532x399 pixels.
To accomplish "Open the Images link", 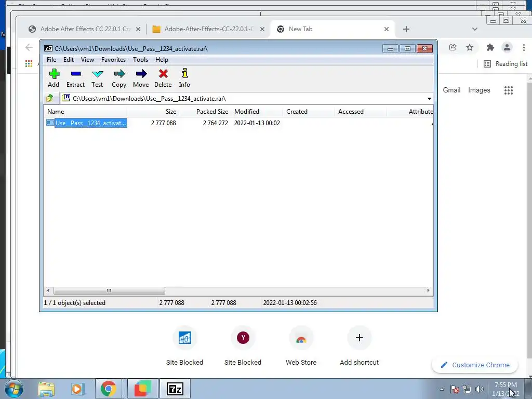I will pyautogui.click(x=479, y=90).
